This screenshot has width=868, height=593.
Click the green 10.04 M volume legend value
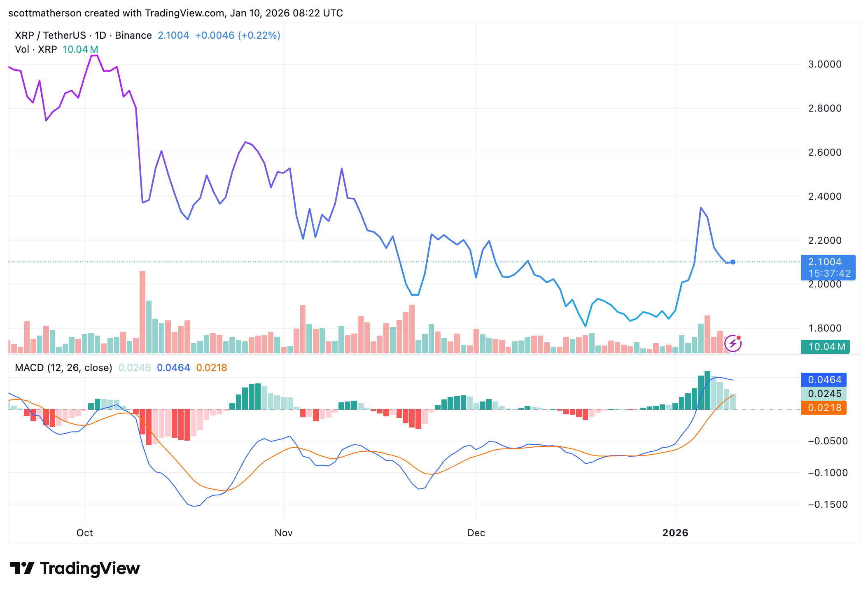(80, 49)
